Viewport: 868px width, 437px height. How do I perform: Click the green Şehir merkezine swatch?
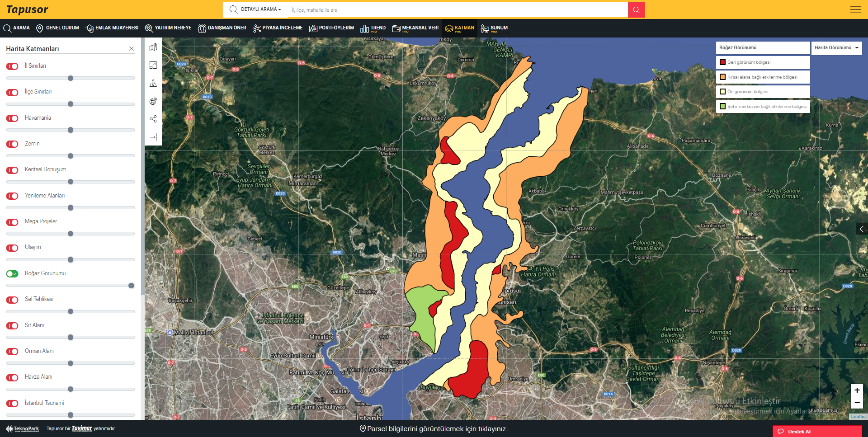pyautogui.click(x=722, y=107)
